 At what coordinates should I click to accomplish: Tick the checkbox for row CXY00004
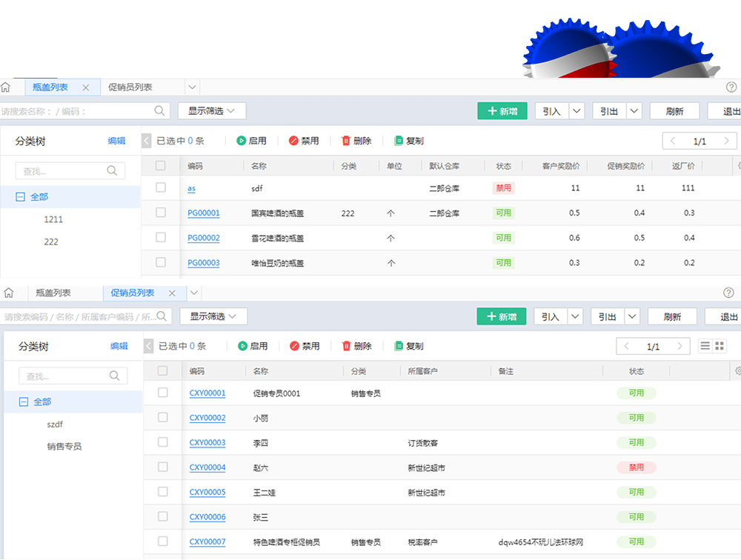pos(163,467)
